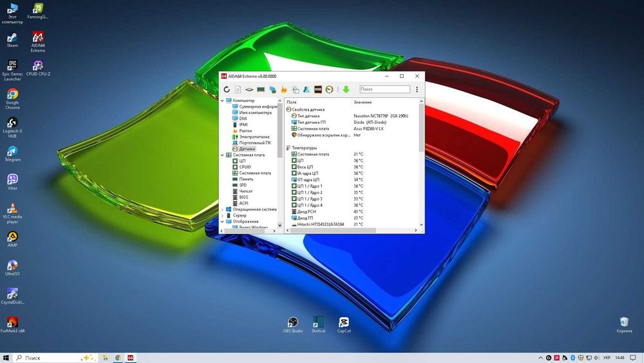Open AIDA64 Extreme desktop shortcut
This screenshot has height=363, width=644.
tap(38, 42)
